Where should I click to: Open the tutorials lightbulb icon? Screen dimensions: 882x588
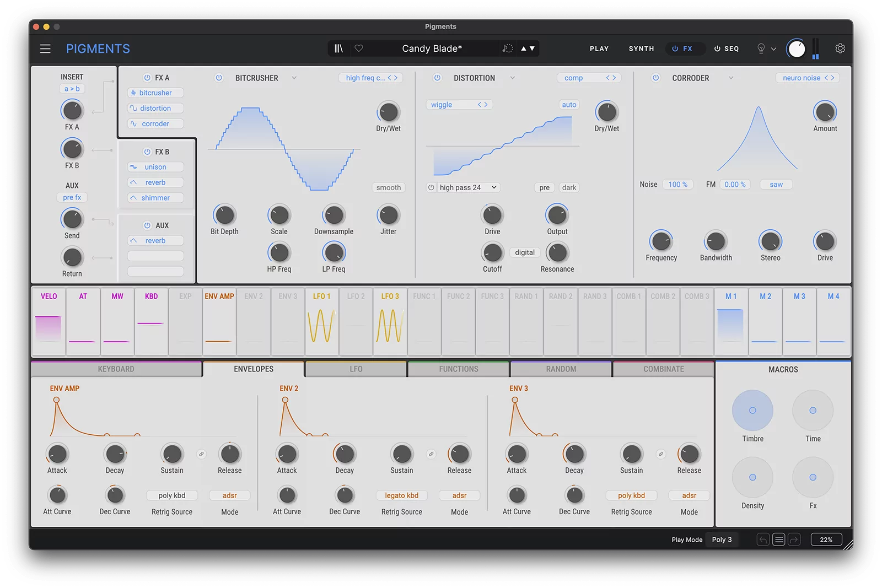(x=762, y=48)
